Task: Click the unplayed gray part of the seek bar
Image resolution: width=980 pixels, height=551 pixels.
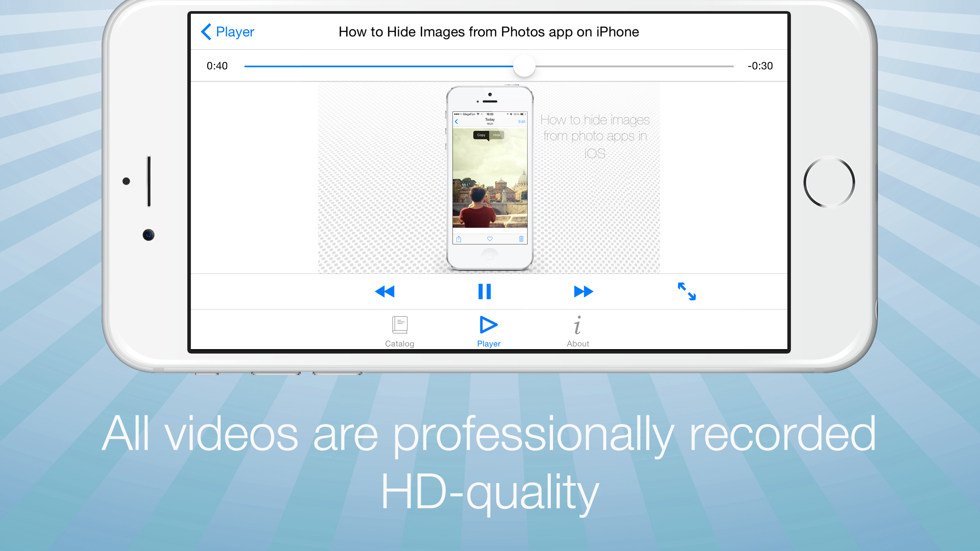Action: tap(635, 66)
